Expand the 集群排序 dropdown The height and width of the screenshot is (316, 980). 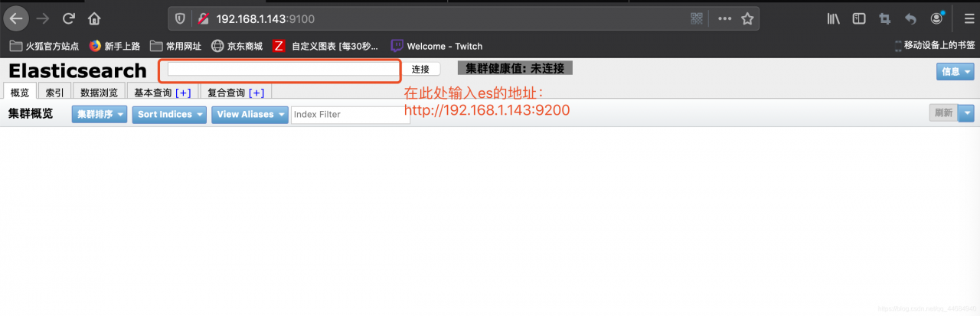100,114
